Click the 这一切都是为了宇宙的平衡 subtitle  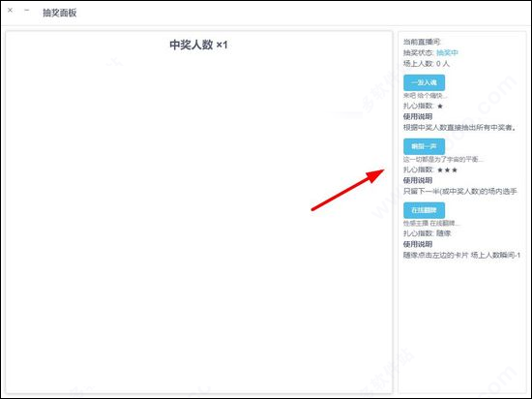(443, 159)
